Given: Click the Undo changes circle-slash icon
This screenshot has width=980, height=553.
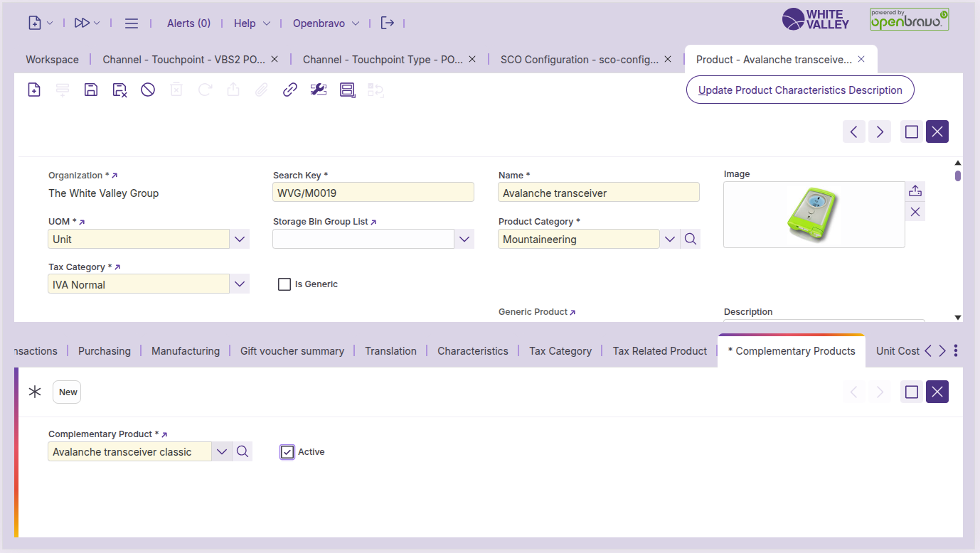Looking at the screenshot, I should 148,90.
